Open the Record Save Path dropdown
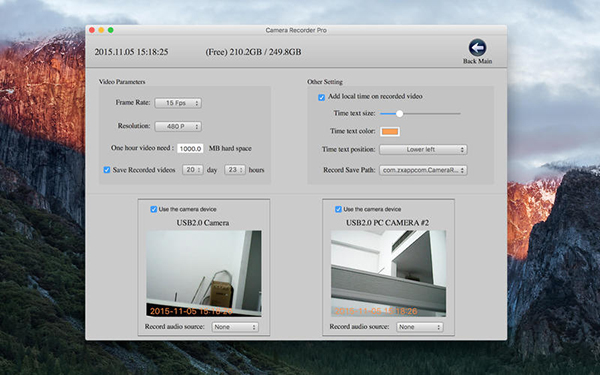 423,170
